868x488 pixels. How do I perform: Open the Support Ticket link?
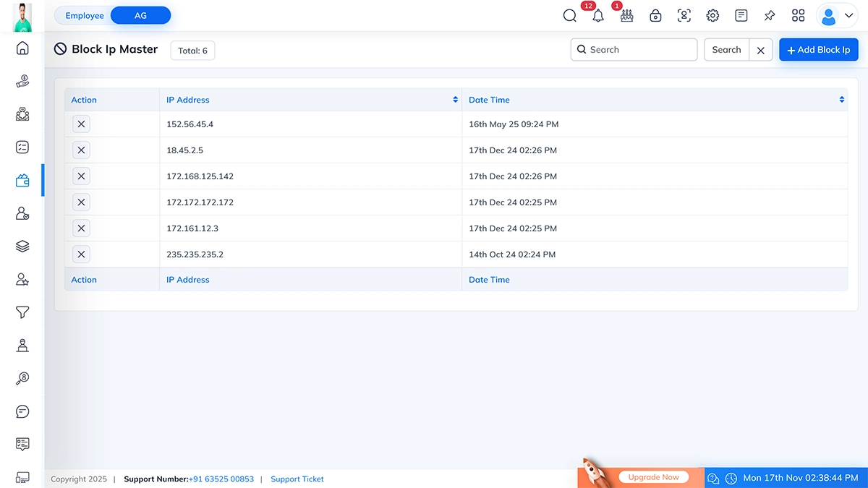[x=297, y=479]
